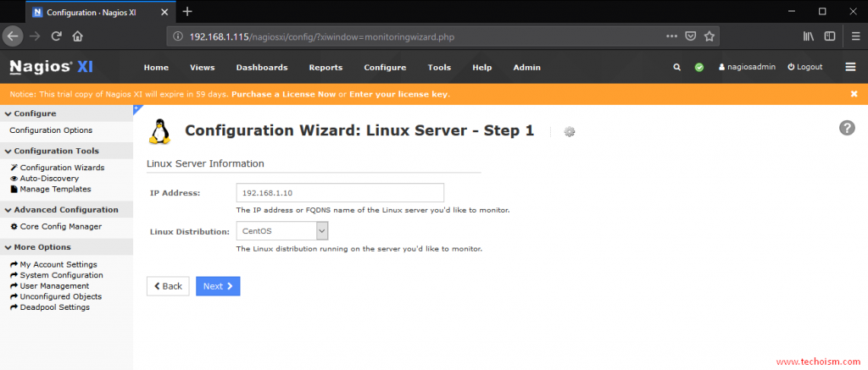Open the Reports menu

325,68
